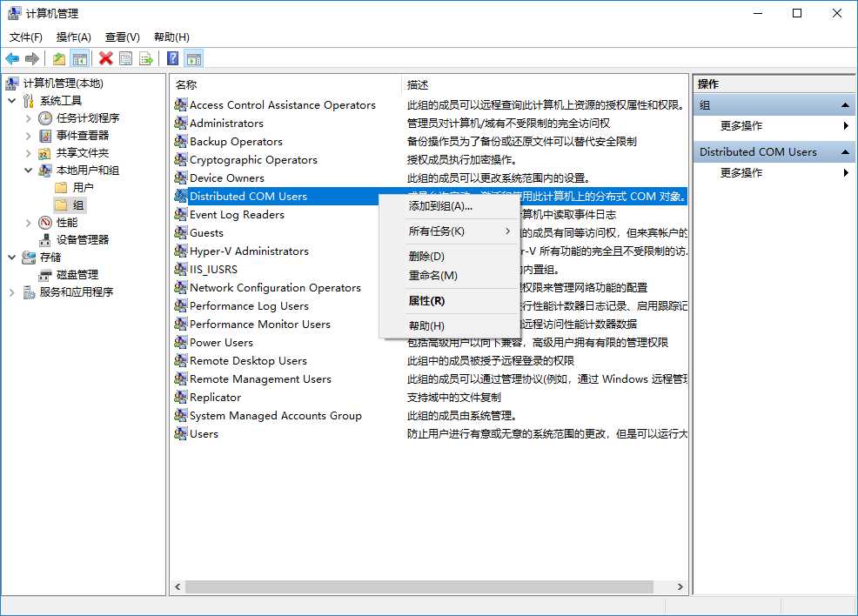858x616 pixels.
Task: Click the Device Owners group icon
Action: (181, 177)
